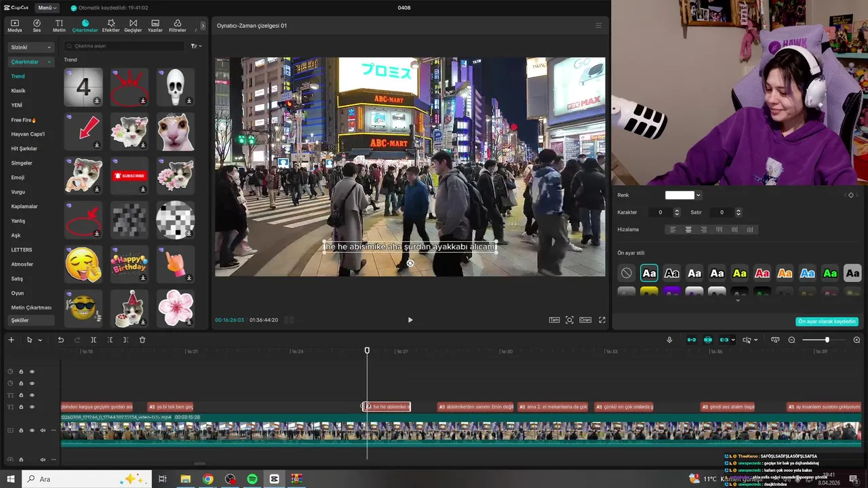Image resolution: width=868 pixels, height=488 pixels.
Task: Expand more preset styles arrow
Action: (x=738, y=300)
